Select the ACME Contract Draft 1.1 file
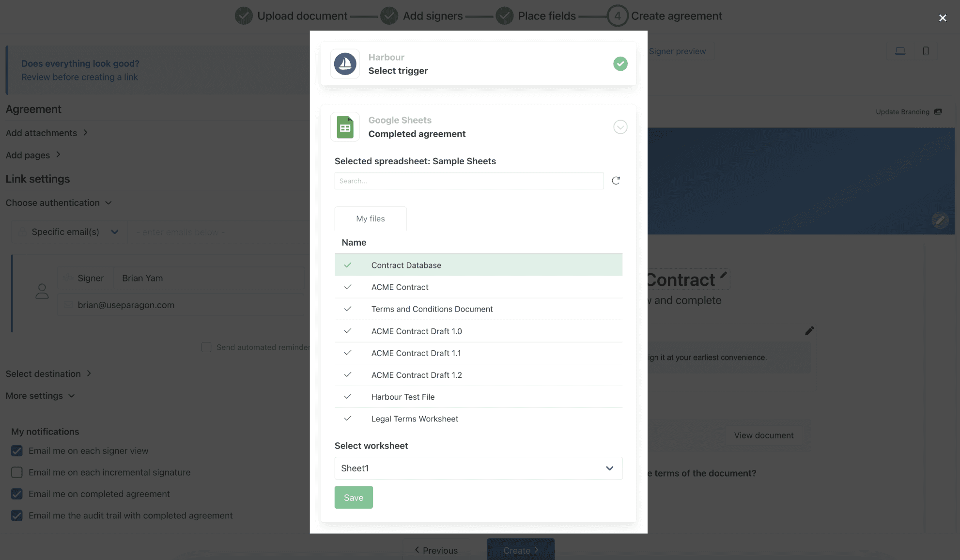 tap(416, 353)
